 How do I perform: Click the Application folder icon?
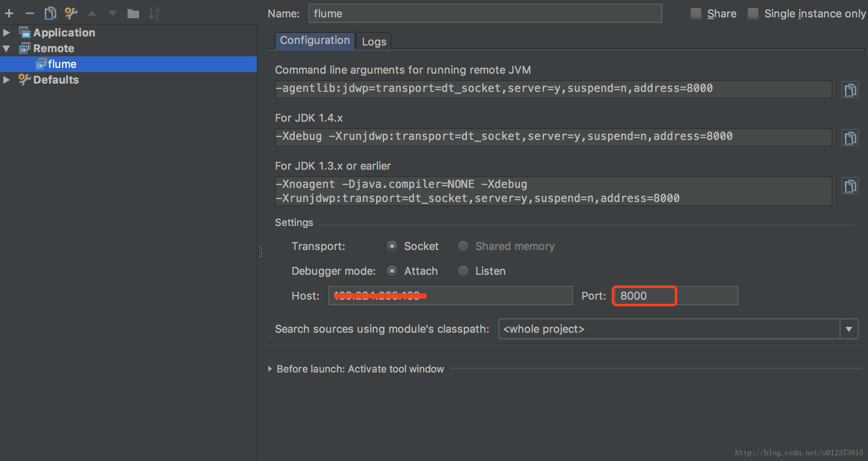tap(25, 32)
